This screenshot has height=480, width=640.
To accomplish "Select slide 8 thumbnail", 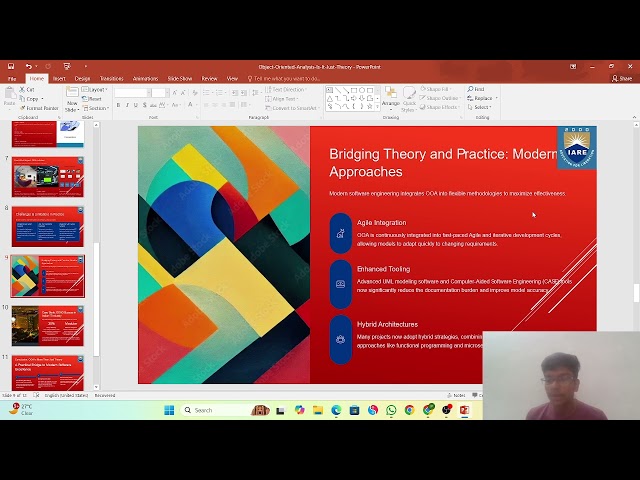I will click(x=48, y=227).
